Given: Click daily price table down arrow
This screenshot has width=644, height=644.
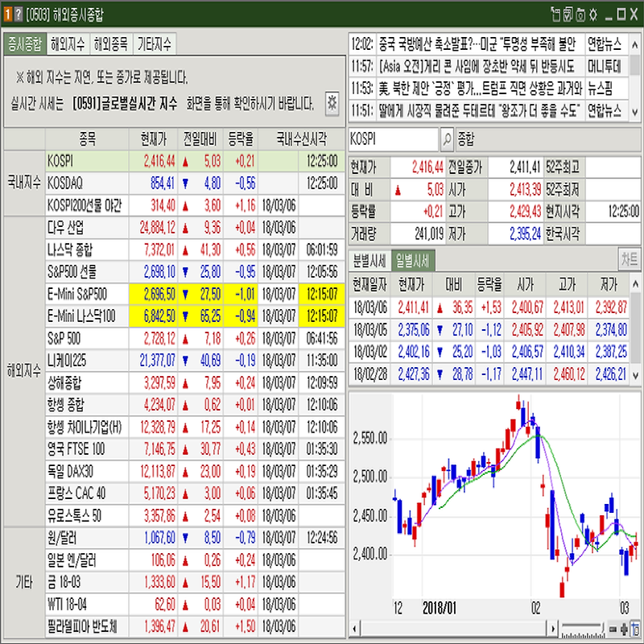Looking at the screenshot, I should click(635, 375).
